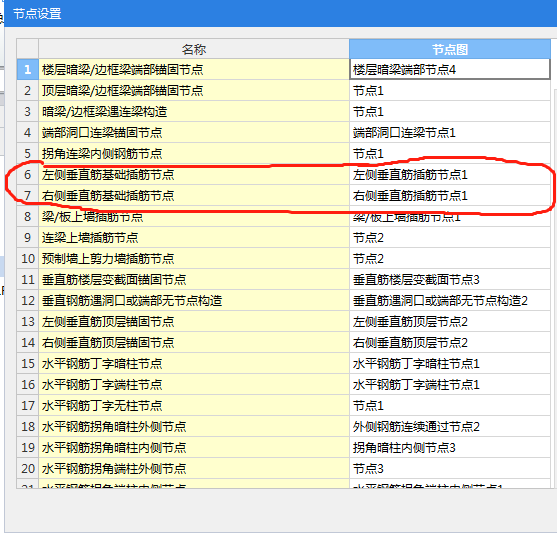Click value cell 右侧垂直筋顶层节点2
Viewport: 557px width, 533px height.
tap(450, 342)
